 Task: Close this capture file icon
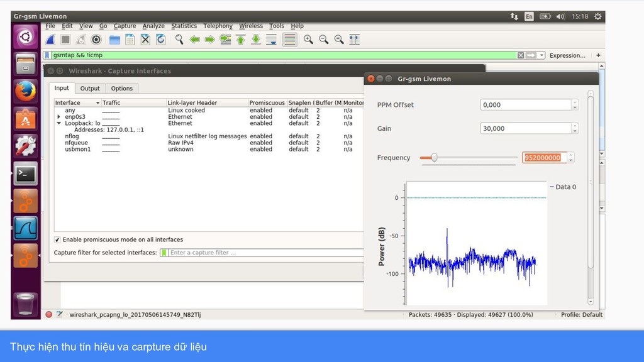(145, 40)
